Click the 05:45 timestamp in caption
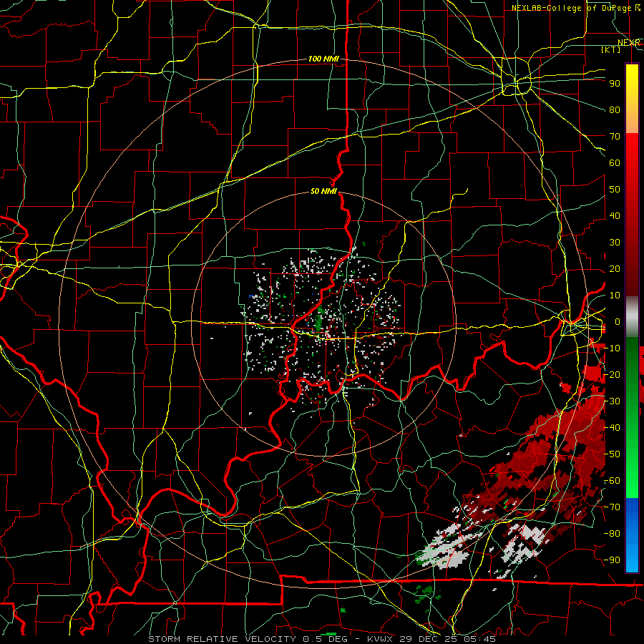This screenshot has height=644, width=644. pos(478,639)
